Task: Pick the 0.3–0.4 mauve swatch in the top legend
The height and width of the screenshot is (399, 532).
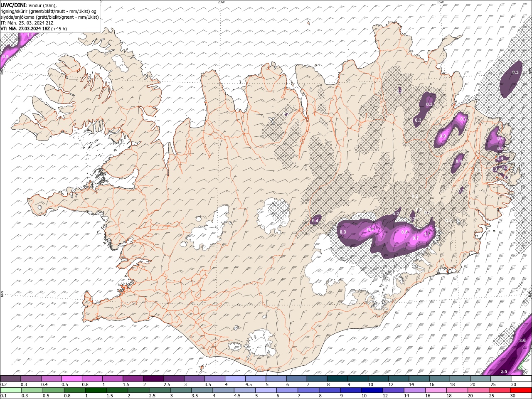Action: [31, 379]
